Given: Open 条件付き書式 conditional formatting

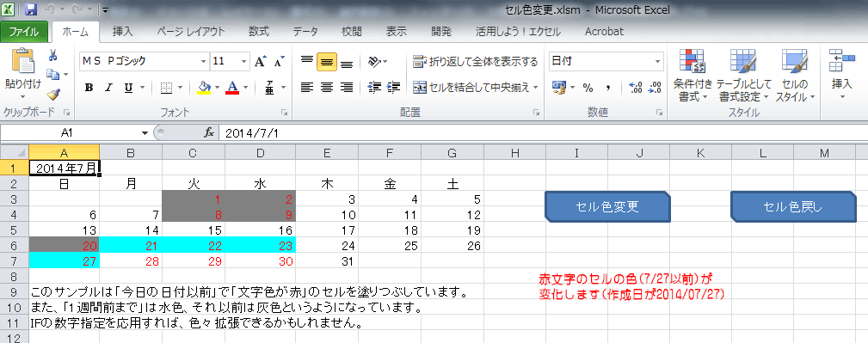Looking at the screenshot, I should click(x=692, y=76).
